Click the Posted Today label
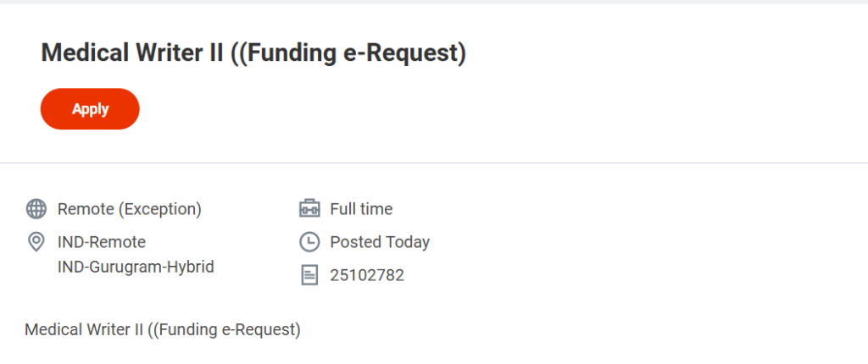The height and width of the screenshot is (364, 868). coord(380,242)
